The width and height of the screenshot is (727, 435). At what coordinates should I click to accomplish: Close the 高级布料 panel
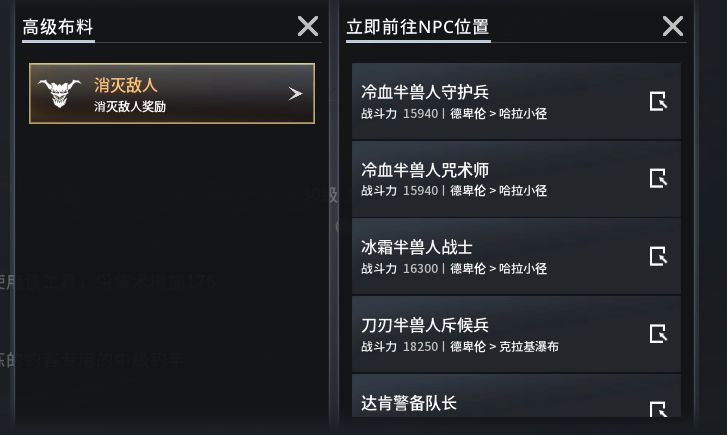pos(307,27)
